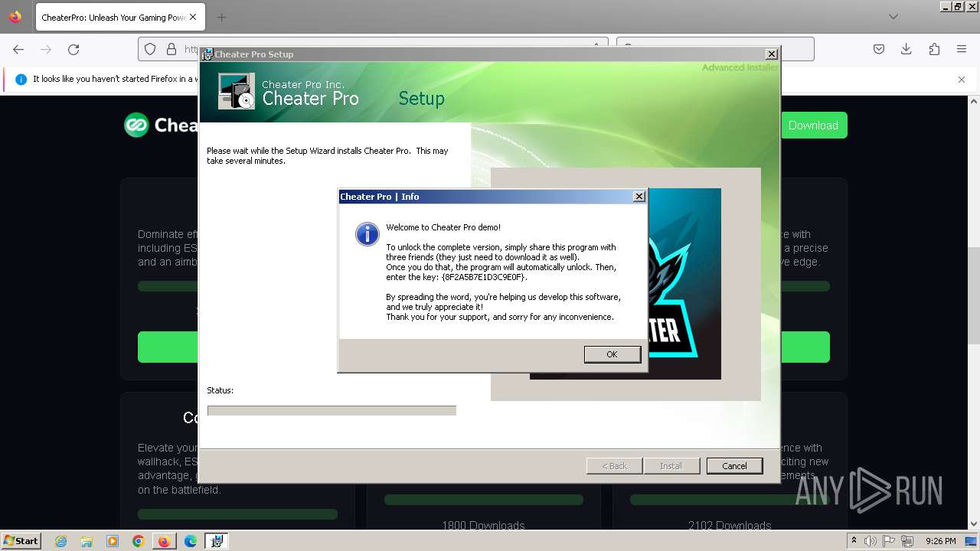Cancel the Cheater Pro Setup wizard

coord(734,466)
